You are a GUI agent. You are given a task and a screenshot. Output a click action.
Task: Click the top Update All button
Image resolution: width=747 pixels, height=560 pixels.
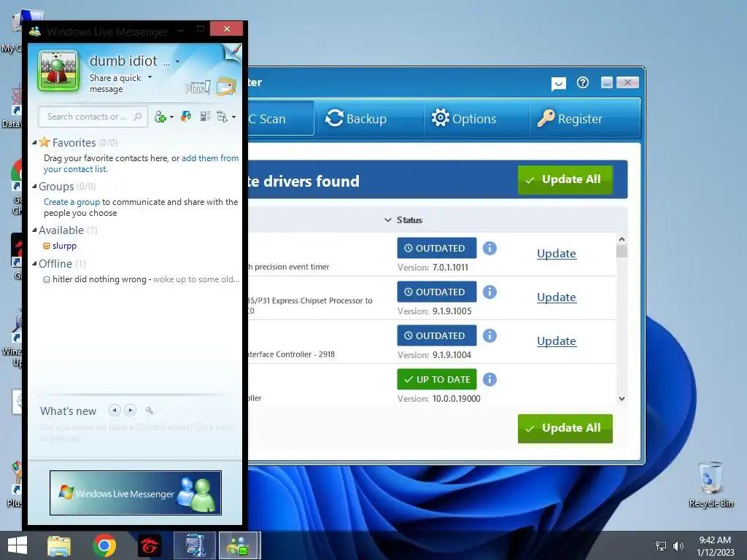tap(565, 179)
